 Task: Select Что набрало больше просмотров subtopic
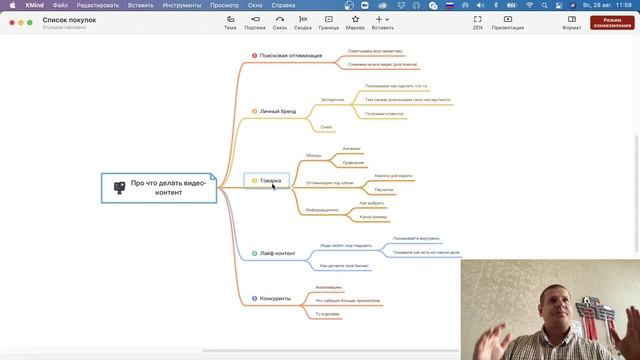(348, 301)
